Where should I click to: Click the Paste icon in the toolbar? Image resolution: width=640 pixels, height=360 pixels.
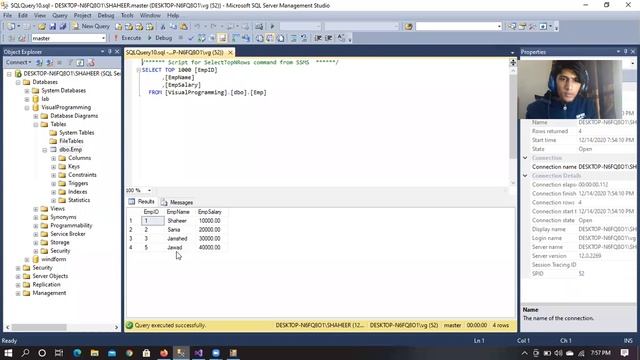point(184,27)
